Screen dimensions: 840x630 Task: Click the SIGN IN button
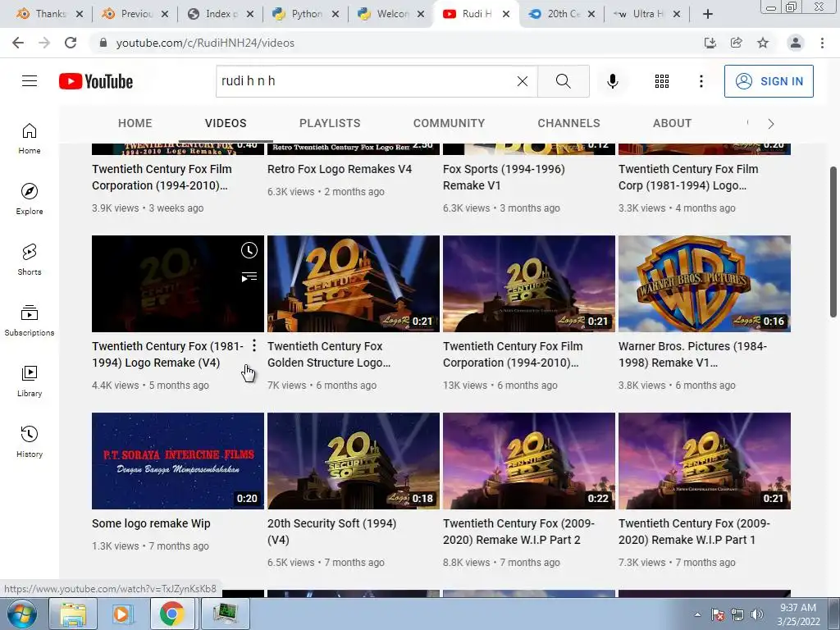pos(769,81)
